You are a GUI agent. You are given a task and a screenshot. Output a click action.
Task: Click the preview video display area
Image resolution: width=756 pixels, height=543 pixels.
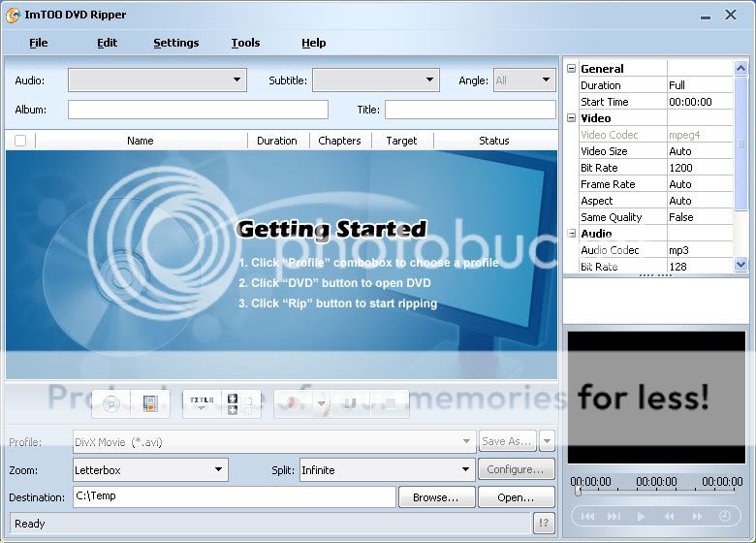pos(656,398)
